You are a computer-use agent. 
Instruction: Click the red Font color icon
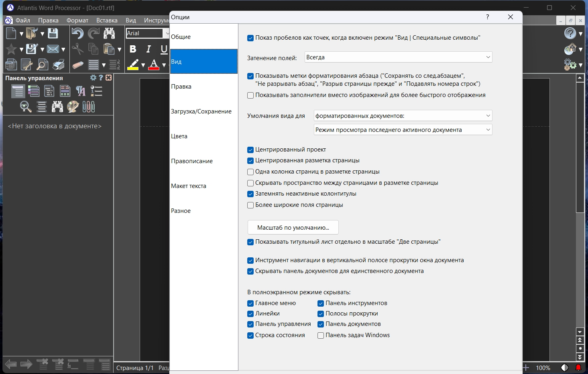pyautogui.click(x=154, y=65)
